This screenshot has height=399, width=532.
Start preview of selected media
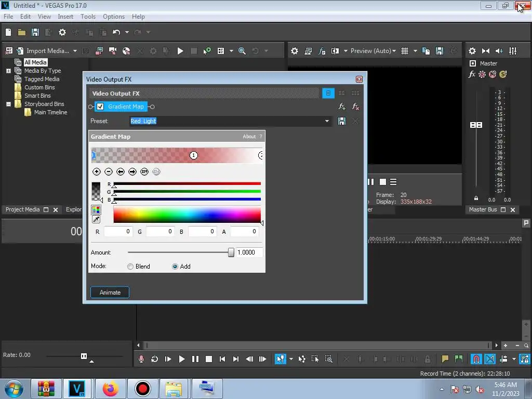click(x=180, y=51)
